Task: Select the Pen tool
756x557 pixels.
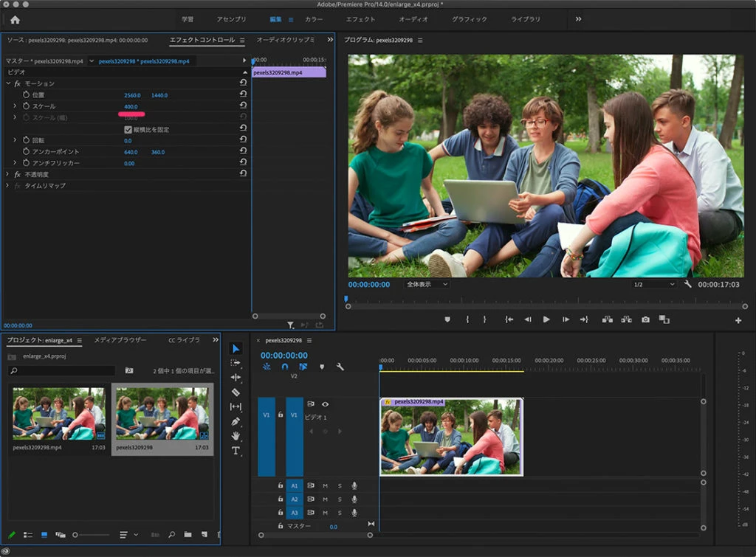Action: pos(236,421)
